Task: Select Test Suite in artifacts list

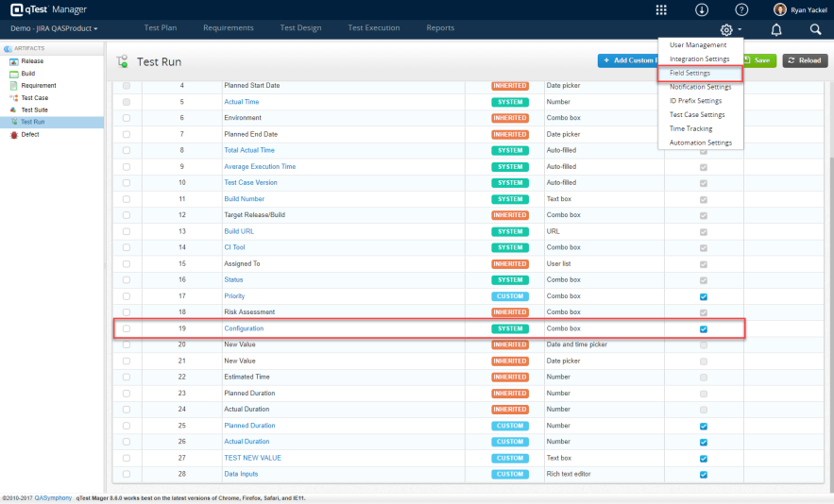Action: pos(35,109)
